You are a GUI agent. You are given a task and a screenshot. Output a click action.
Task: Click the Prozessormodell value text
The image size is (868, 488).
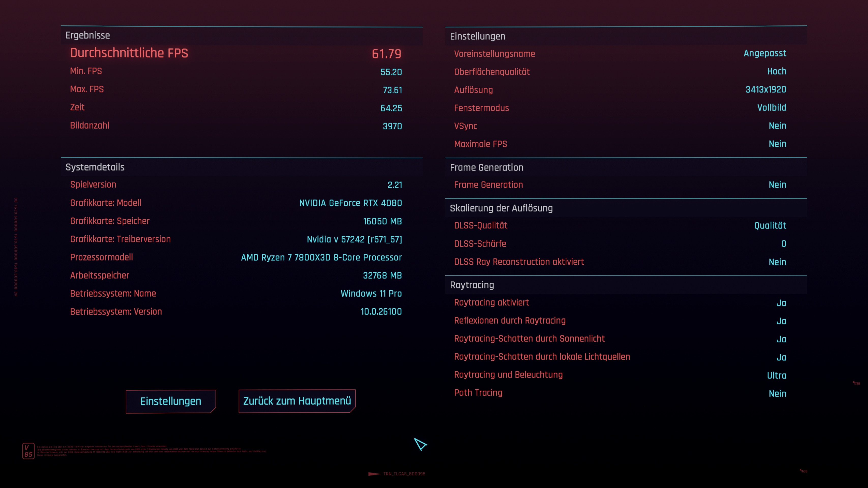tap(321, 257)
